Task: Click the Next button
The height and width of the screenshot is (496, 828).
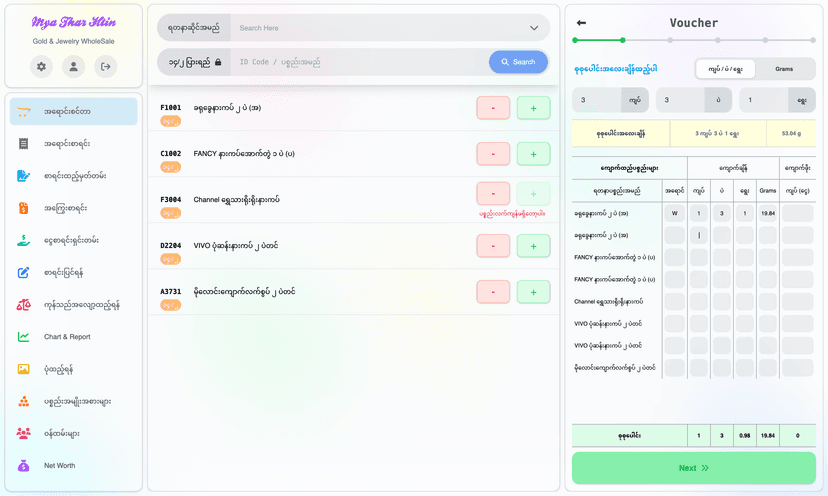Action: pos(693,468)
